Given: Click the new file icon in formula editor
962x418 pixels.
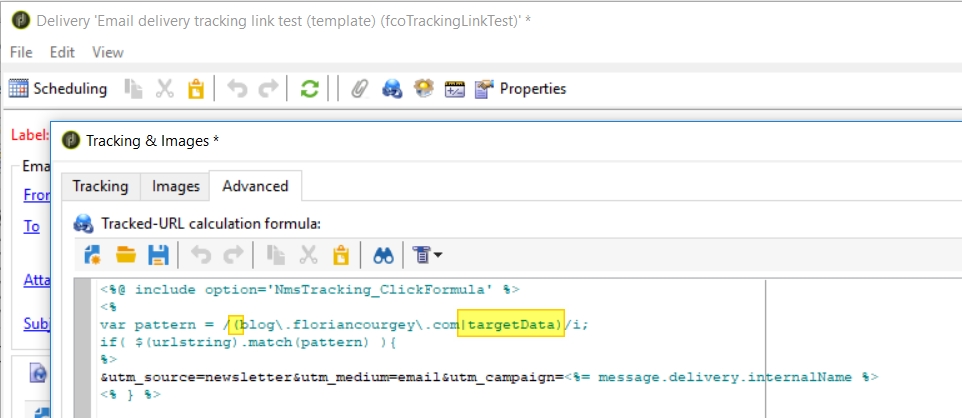Looking at the screenshot, I should (93, 255).
